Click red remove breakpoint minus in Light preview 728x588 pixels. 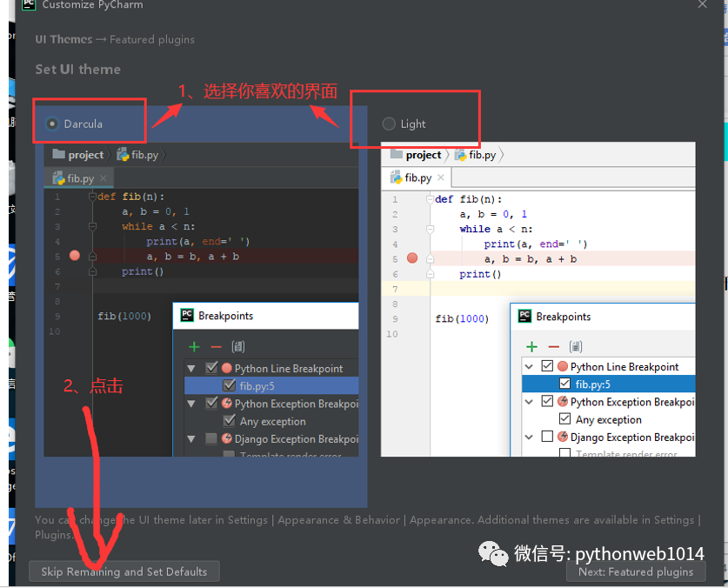[554, 347]
